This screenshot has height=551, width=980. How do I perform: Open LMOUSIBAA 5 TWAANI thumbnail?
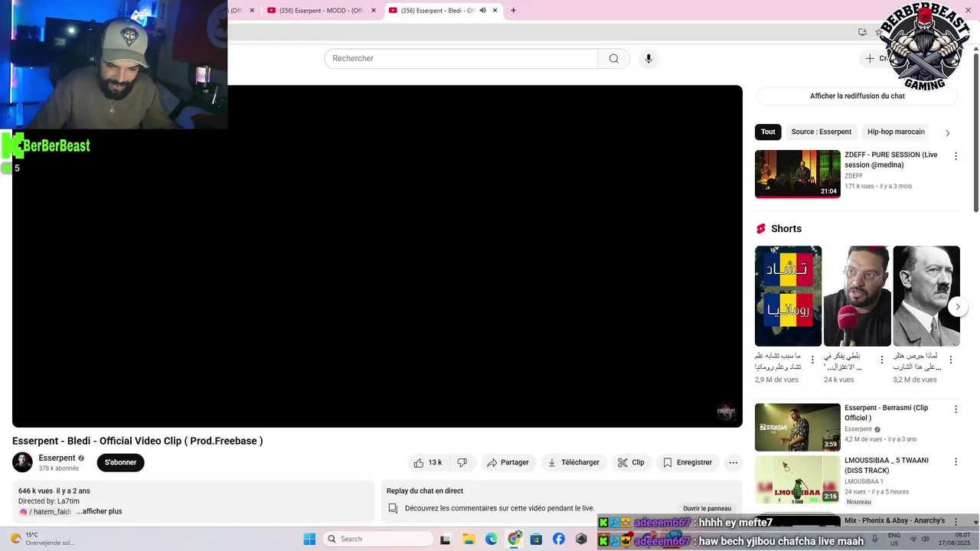(797, 480)
